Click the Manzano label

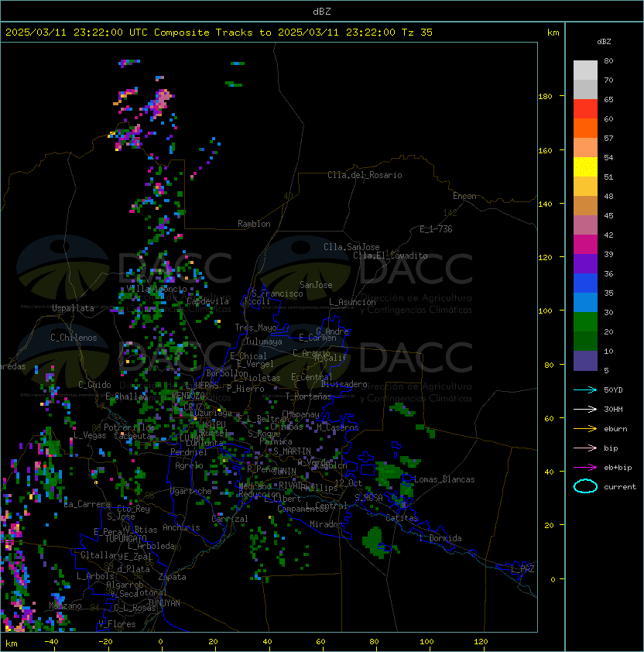pos(65,606)
